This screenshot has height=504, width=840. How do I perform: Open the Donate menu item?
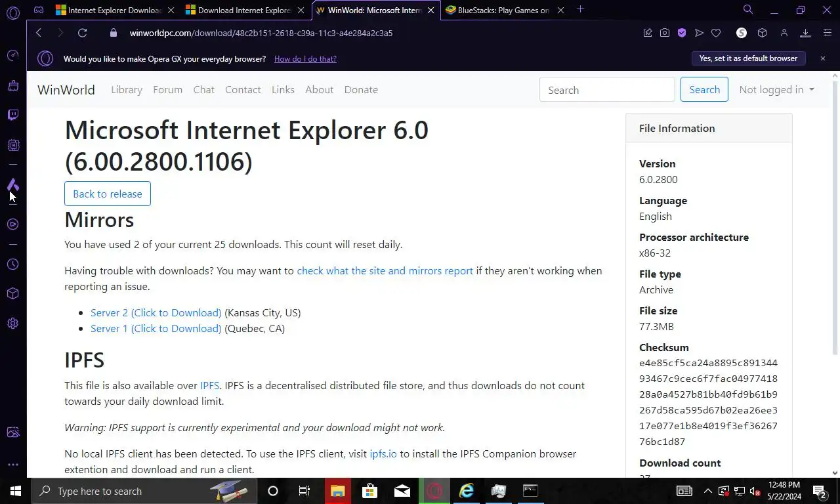(x=361, y=90)
